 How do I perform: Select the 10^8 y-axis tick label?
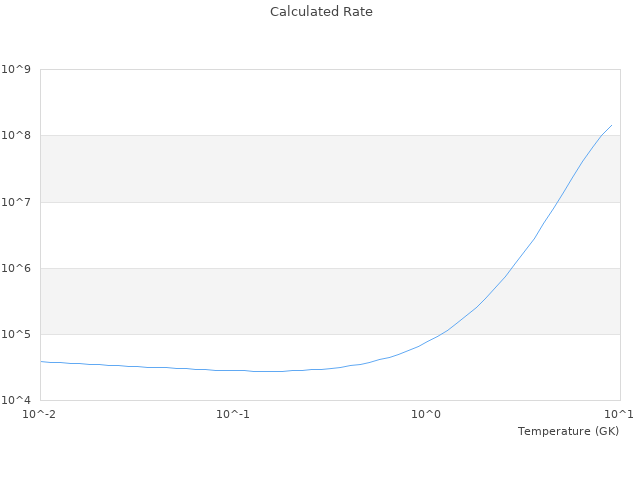tap(17, 135)
